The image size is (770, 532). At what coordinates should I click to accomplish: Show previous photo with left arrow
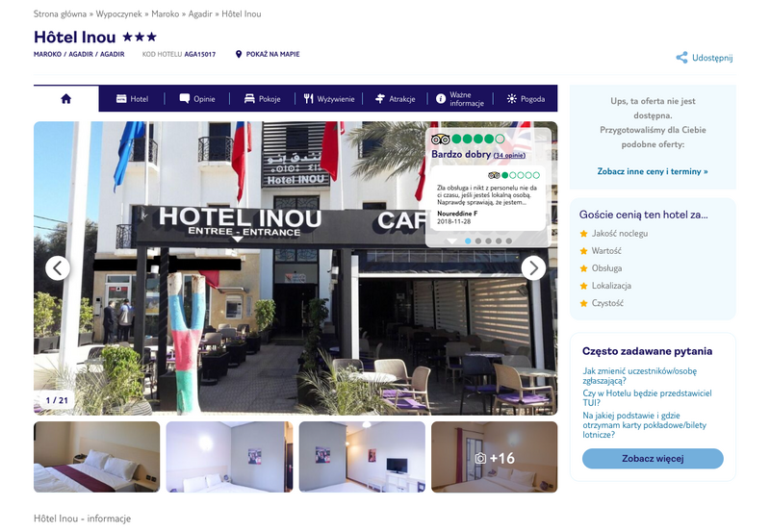tap(58, 268)
